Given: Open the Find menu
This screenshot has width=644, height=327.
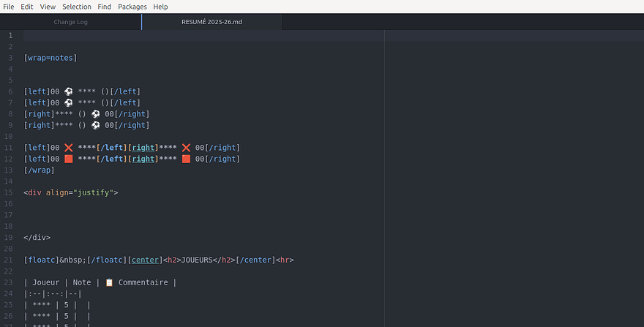Looking at the screenshot, I should tap(105, 7).
